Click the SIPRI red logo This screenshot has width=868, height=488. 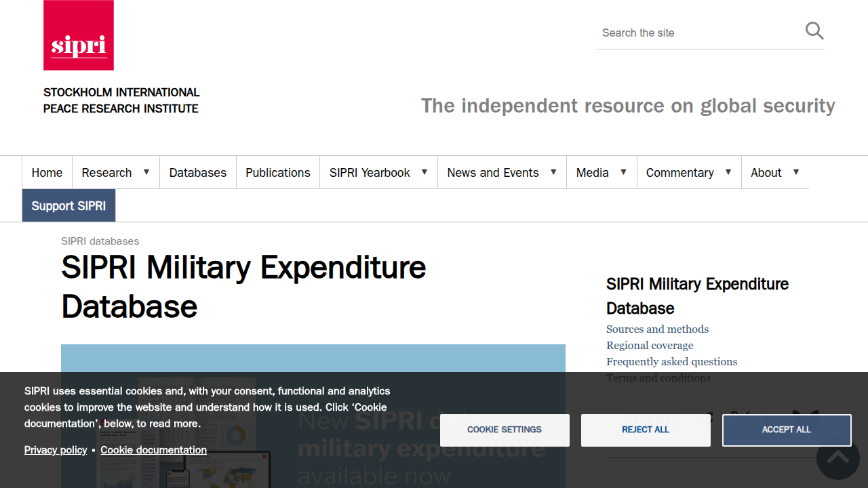(x=79, y=35)
